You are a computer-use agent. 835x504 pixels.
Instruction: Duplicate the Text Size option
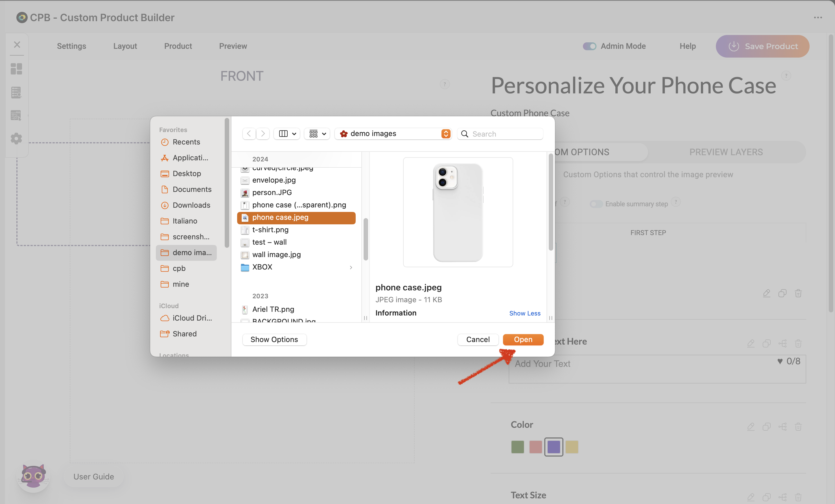pos(767,497)
